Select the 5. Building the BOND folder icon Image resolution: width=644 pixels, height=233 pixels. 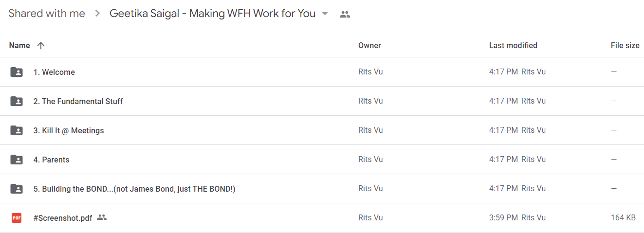pos(17,189)
